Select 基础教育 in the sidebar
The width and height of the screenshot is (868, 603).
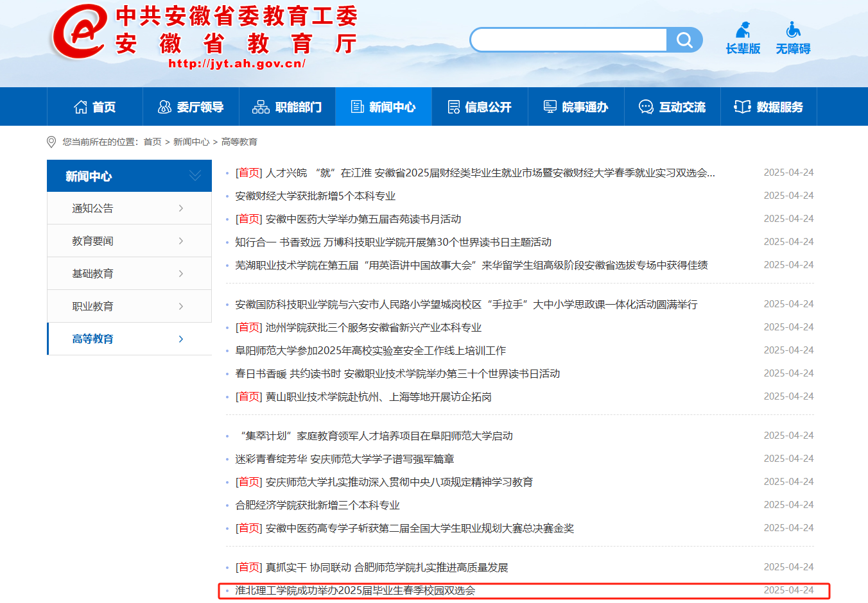[93, 274]
